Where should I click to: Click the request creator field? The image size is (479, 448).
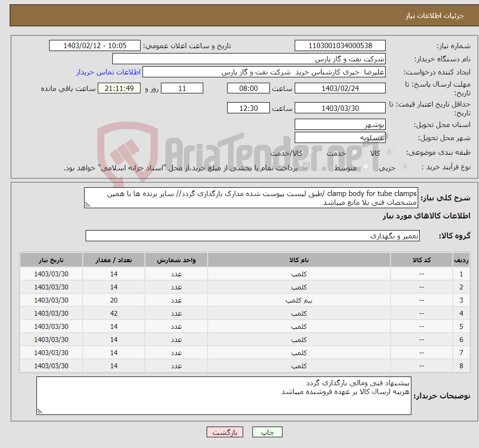pyautogui.click(x=264, y=72)
